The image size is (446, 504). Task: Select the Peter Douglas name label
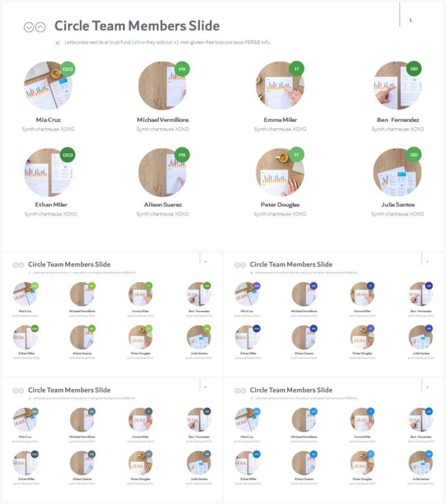(280, 205)
